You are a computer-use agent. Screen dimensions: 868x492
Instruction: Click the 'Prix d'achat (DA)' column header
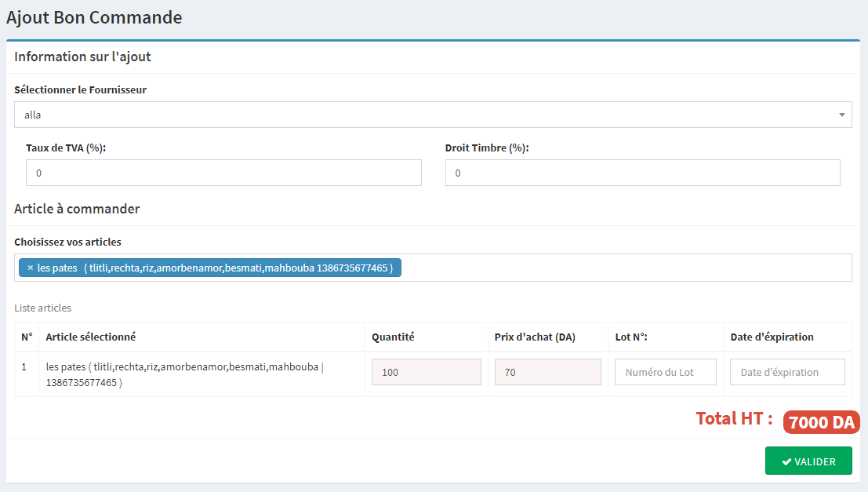point(535,337)
